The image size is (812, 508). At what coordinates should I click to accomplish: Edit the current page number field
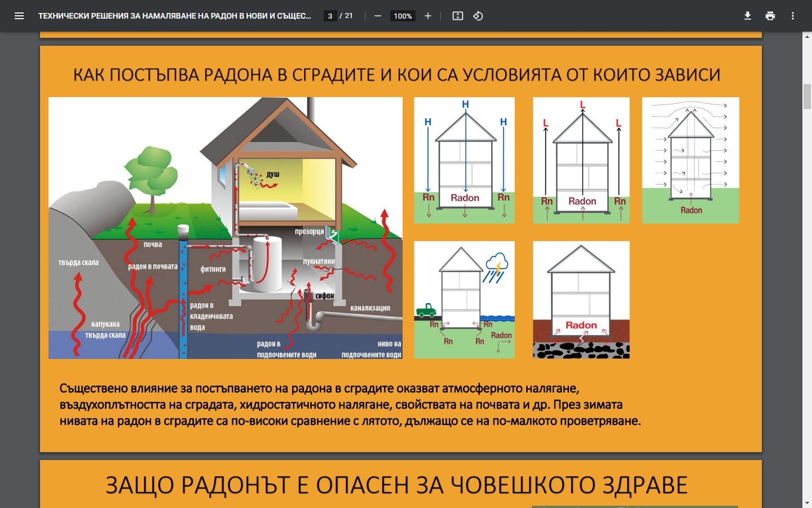330,16
